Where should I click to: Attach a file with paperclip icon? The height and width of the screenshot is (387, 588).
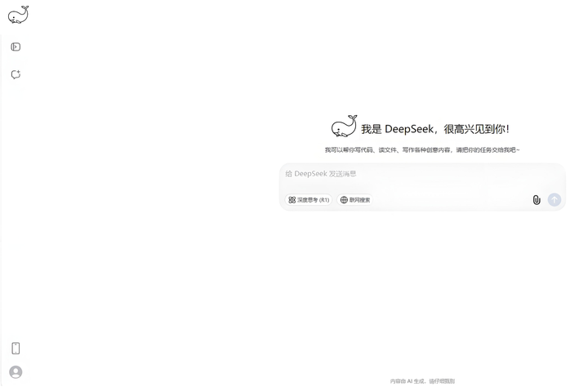coord(537,199)
